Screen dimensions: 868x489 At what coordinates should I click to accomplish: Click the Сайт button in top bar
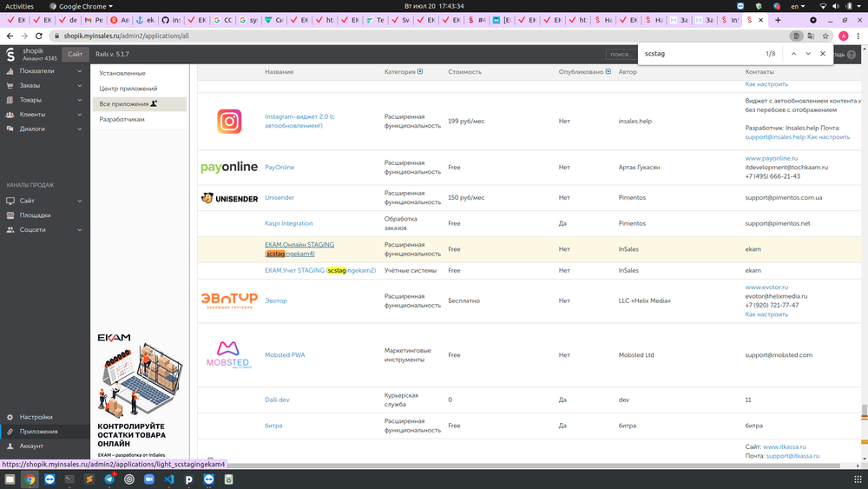pyautogui.click(x=76, y=54)
